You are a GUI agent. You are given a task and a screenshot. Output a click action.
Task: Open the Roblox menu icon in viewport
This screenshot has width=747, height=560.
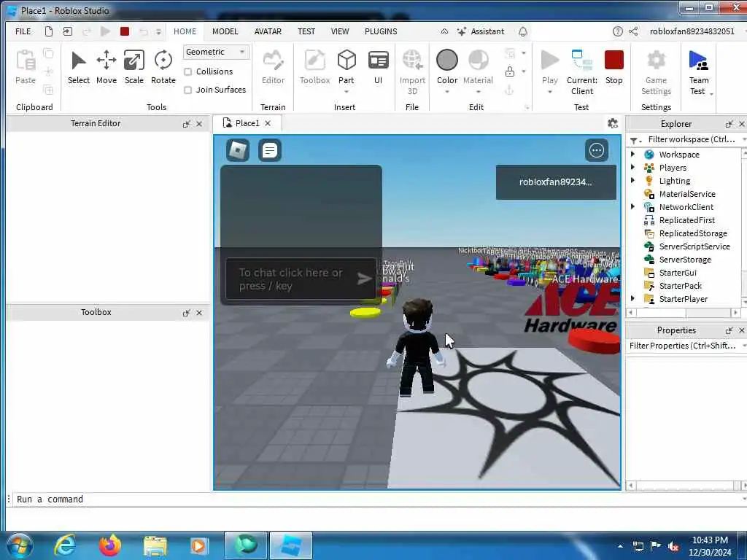tap(237, 150)
